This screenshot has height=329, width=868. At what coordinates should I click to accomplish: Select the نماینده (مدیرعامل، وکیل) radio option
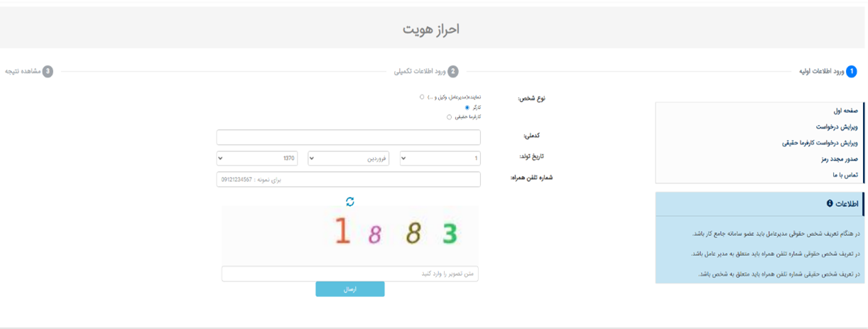click(x=422, y=97)
